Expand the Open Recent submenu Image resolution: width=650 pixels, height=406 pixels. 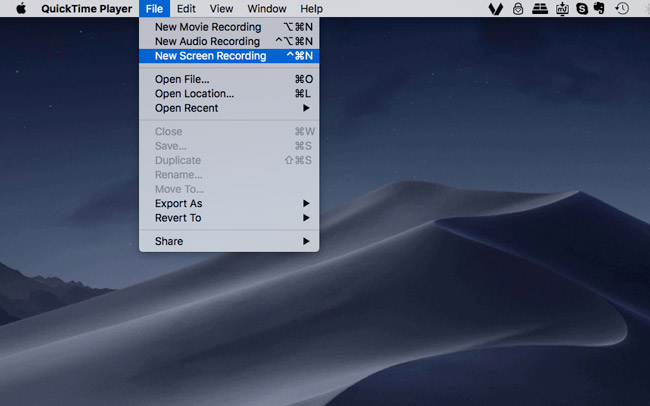click(x=229, y=108)
